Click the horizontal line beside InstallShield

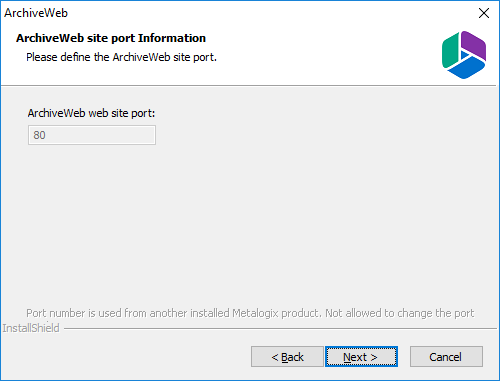[280, 329]
